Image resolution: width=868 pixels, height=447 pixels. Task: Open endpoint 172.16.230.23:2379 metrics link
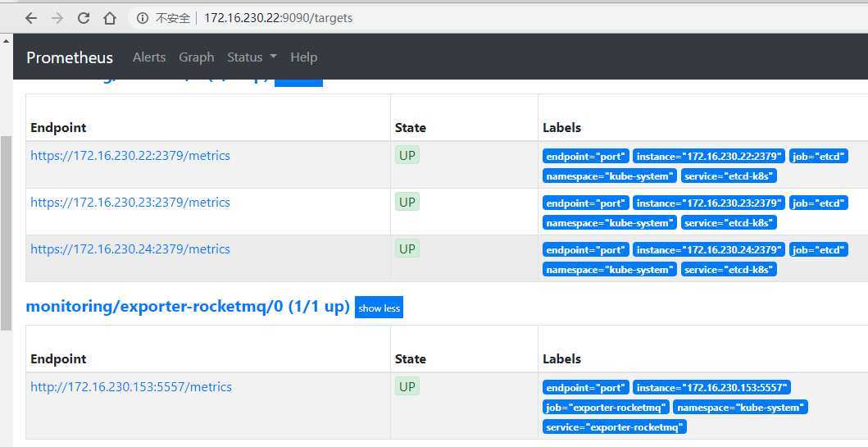coord(130,202)
